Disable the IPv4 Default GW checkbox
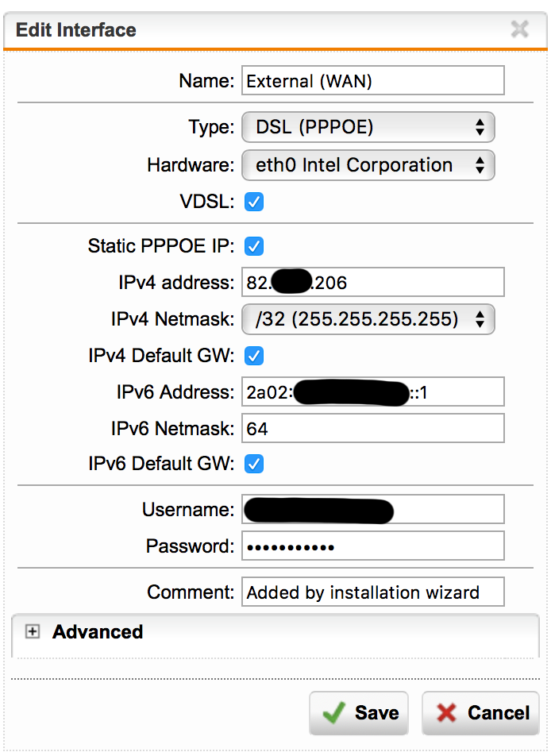 pyautogui.click(x=254, y=357)
